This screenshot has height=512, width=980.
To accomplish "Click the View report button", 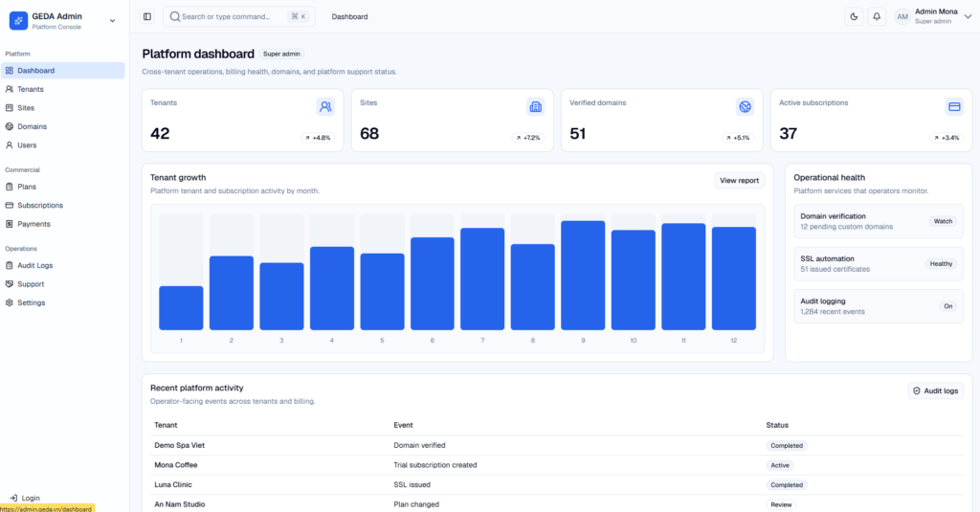I will (739, 181).
